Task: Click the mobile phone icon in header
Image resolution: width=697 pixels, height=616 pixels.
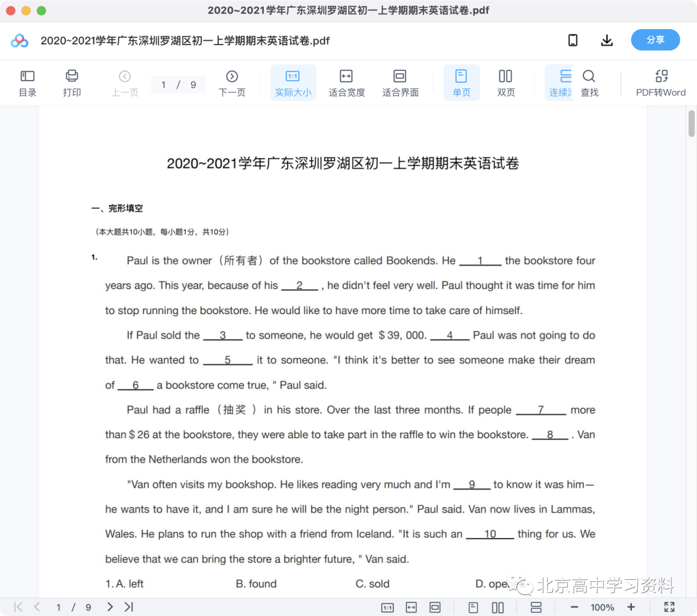Action: pyautogui.click(x=573, y=41)
